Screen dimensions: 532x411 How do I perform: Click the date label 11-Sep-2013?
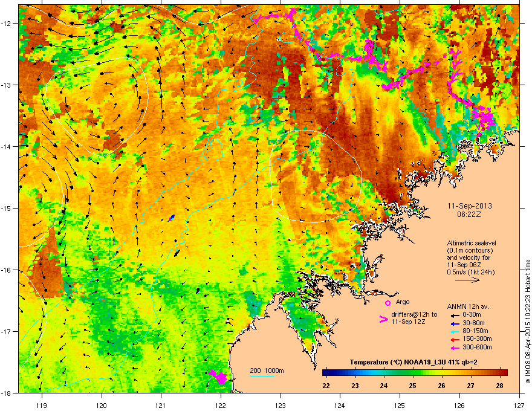pos(470,206)
